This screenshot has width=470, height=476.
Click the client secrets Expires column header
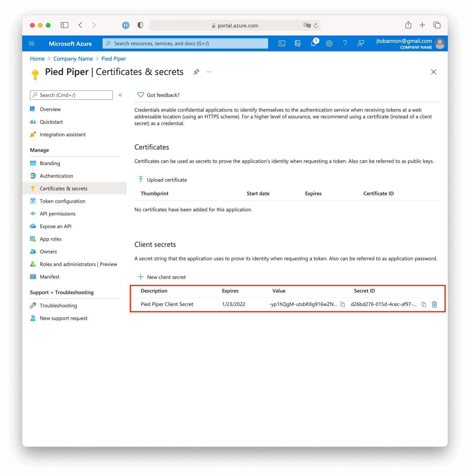point(230,291)
